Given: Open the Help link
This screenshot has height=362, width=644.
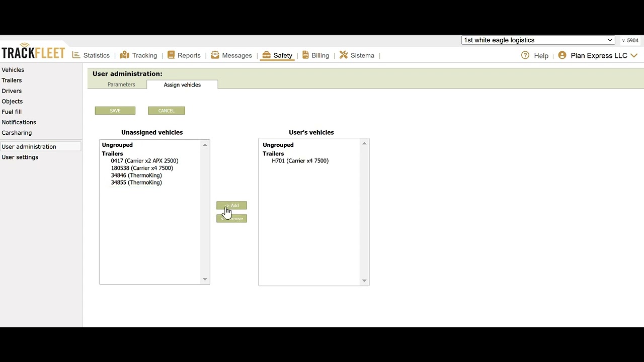Looking at the screenshot, I should (541, 56).
